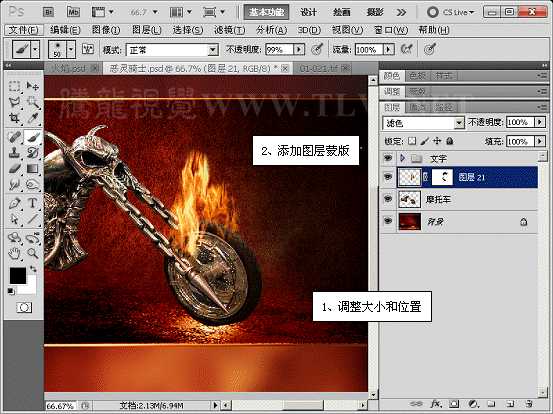Launch Adobe Bridge with the Br icon
Screen dimensions: 553x414
[48, 12]
